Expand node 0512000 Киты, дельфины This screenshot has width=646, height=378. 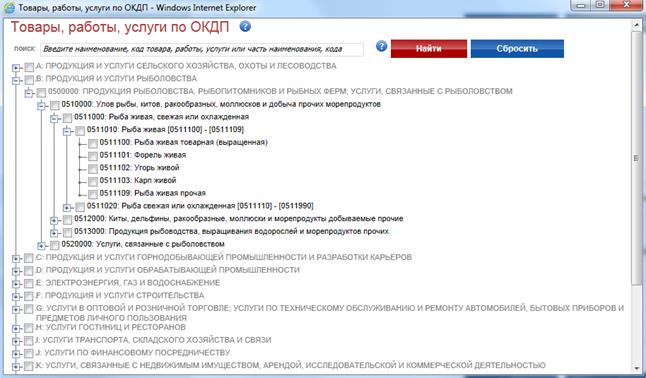pos(54,220)
